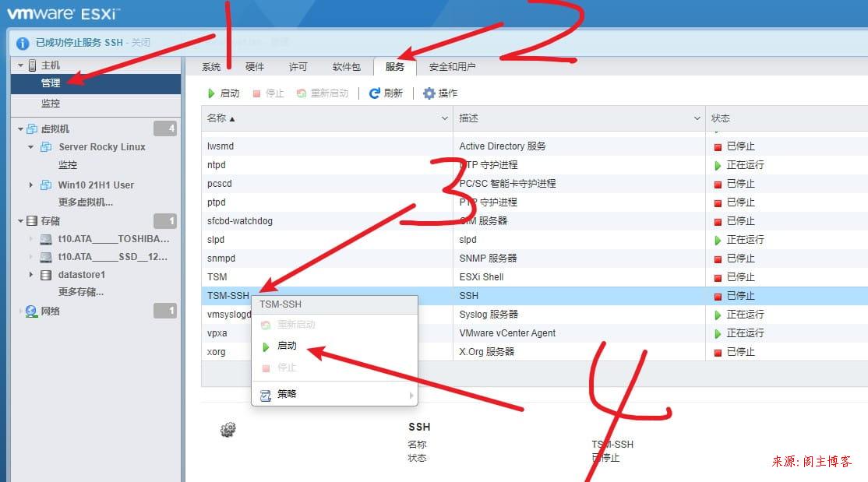Refresh the services list with 刷新
Viewport: 868px width, 482px height.
386,93
